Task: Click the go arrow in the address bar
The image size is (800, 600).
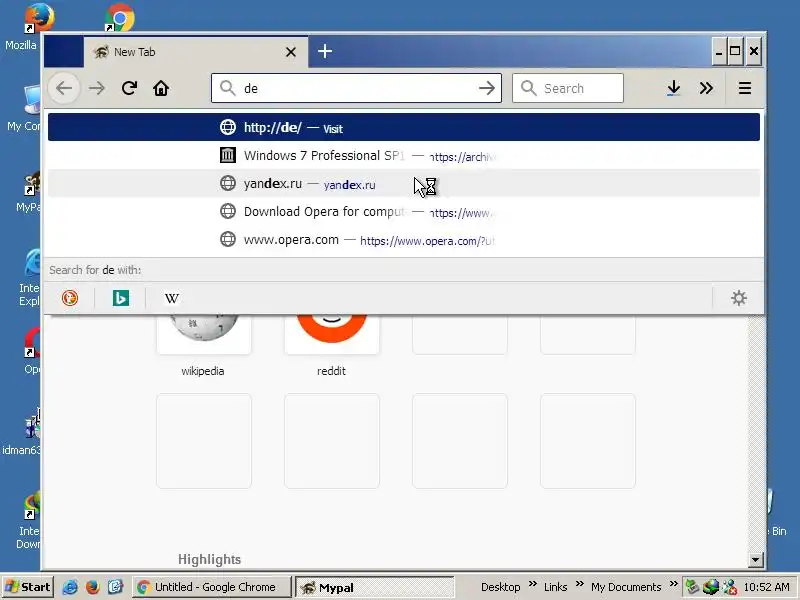Action: [x=487, y=88]
